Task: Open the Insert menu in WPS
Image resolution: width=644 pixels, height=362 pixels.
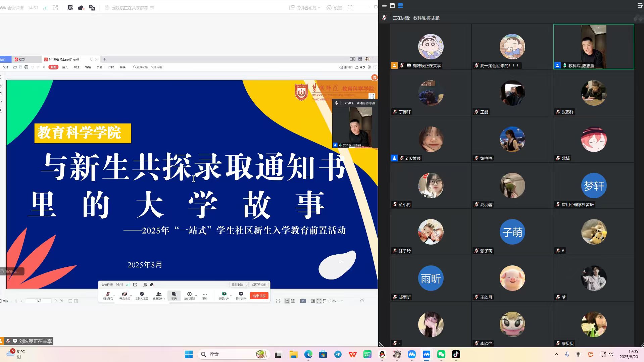Action: coord(65,67)
